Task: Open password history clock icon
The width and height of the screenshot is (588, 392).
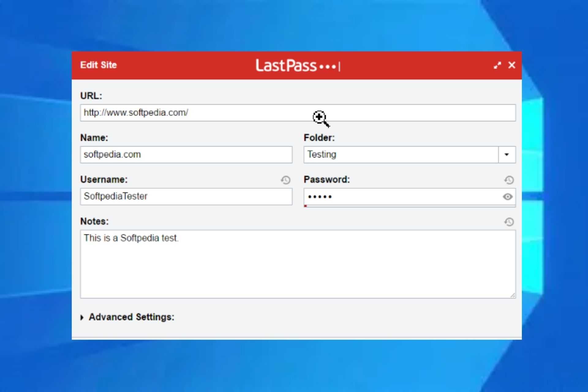Action: (x=509, y=180)
